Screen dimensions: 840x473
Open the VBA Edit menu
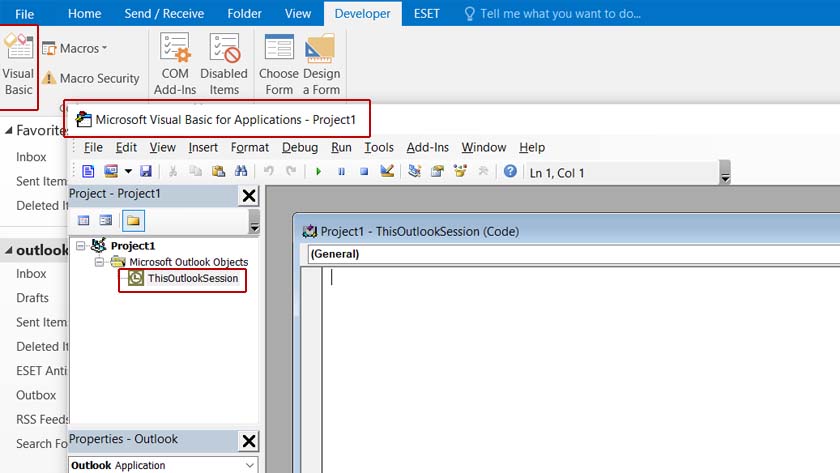pyautogui.click(x=126, y=147)
